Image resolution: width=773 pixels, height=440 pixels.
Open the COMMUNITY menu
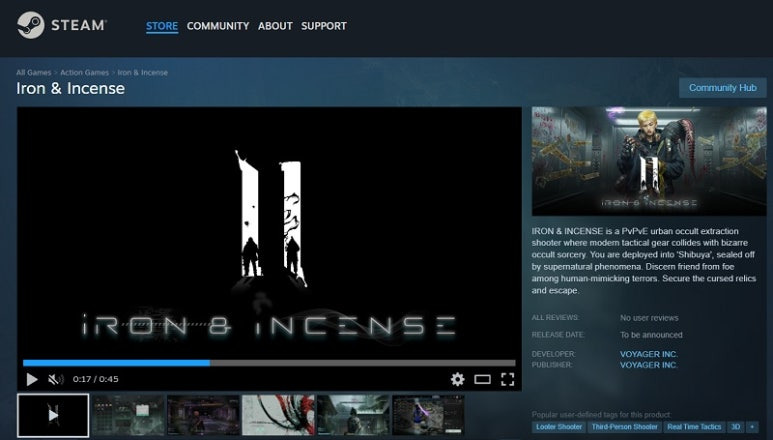tap(218, 26)
